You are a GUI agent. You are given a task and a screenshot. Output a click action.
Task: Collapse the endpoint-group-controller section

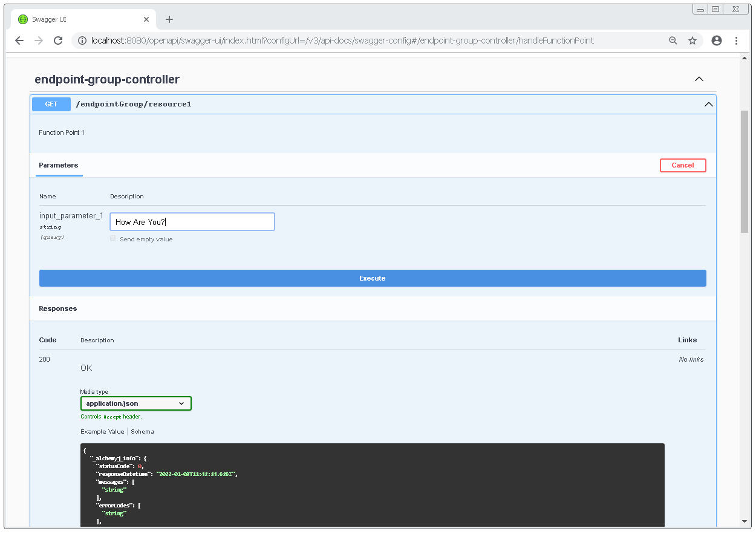pyautogui.click(x=699, y=79)
